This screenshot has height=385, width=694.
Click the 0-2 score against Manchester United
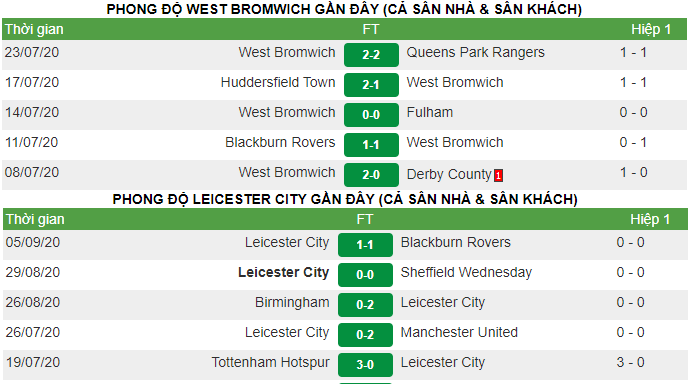[x=365, y=335]
